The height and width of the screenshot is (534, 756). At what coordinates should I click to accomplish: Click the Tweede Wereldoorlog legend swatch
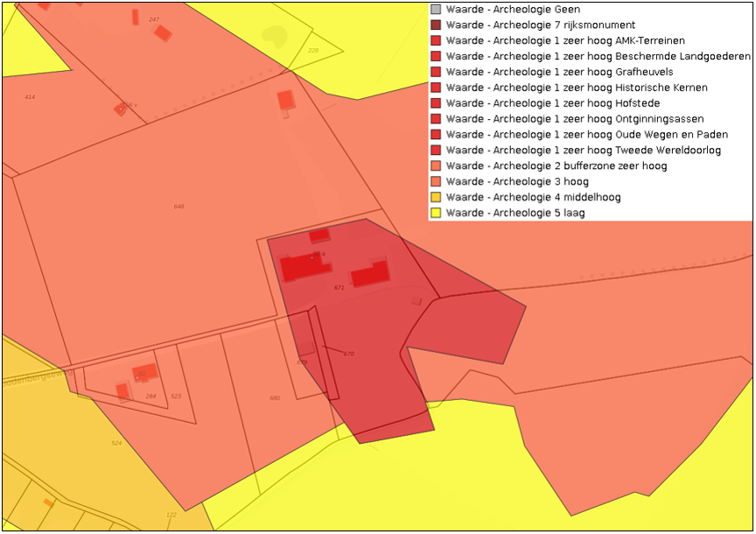click(x=436, y=150)
